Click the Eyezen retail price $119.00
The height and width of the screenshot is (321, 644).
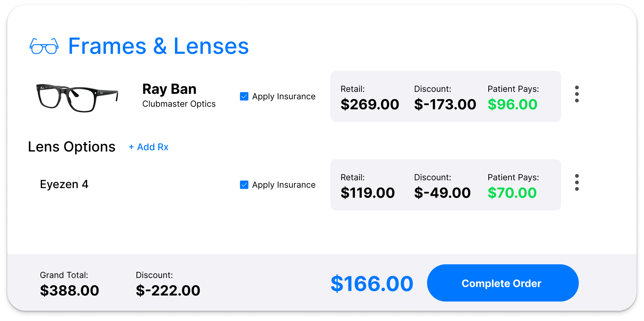point(368,193)
